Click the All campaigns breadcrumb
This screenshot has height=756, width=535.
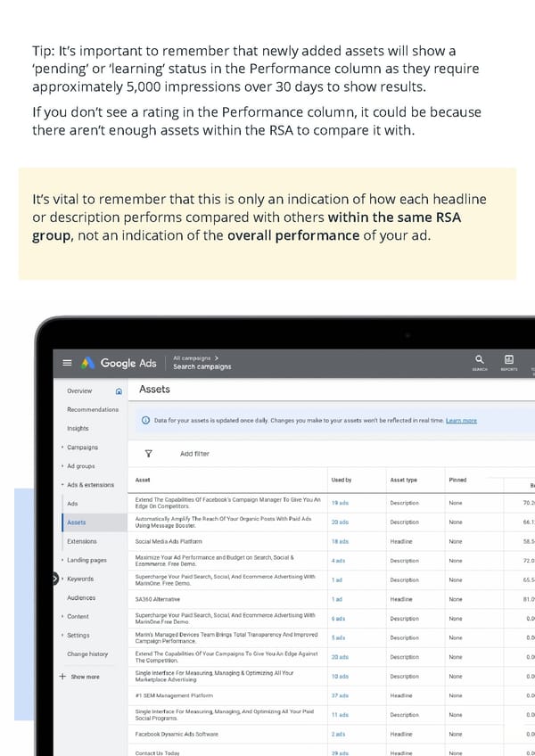click(194, 357)
